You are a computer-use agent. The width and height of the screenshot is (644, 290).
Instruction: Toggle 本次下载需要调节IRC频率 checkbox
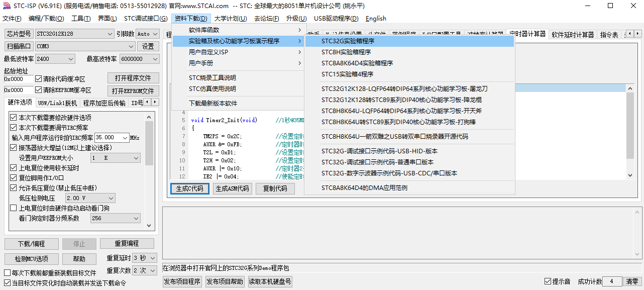click(49, 128)
